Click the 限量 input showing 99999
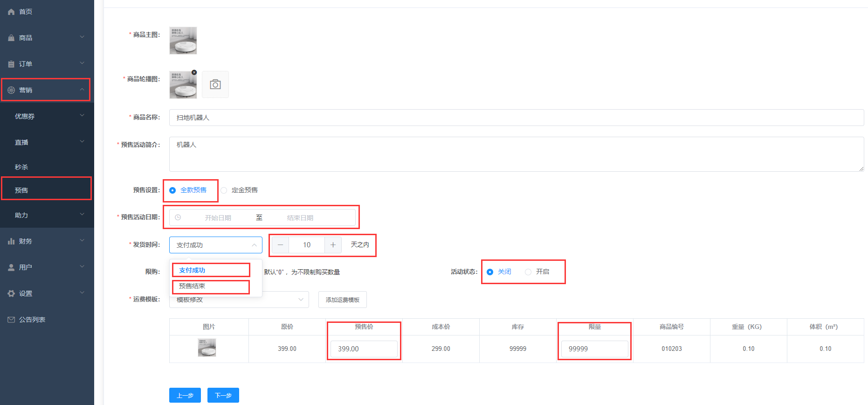 pyautogui.click(x=595, y=349)
